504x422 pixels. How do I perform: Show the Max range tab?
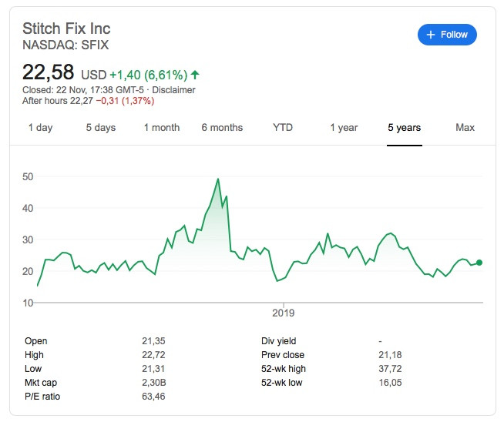click(465, 128)
